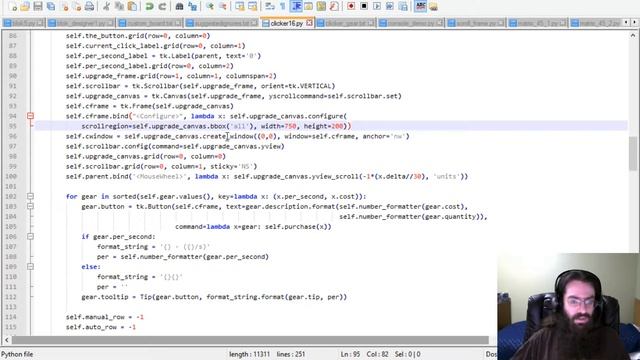Click the 'self.manual_row = -1' code line
Viewport: 640px width, 360px height.
(105, 317)
